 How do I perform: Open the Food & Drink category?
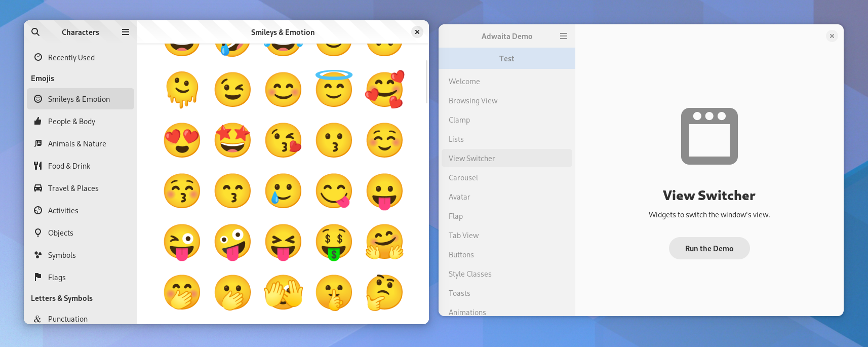click(x=69, y=166)
